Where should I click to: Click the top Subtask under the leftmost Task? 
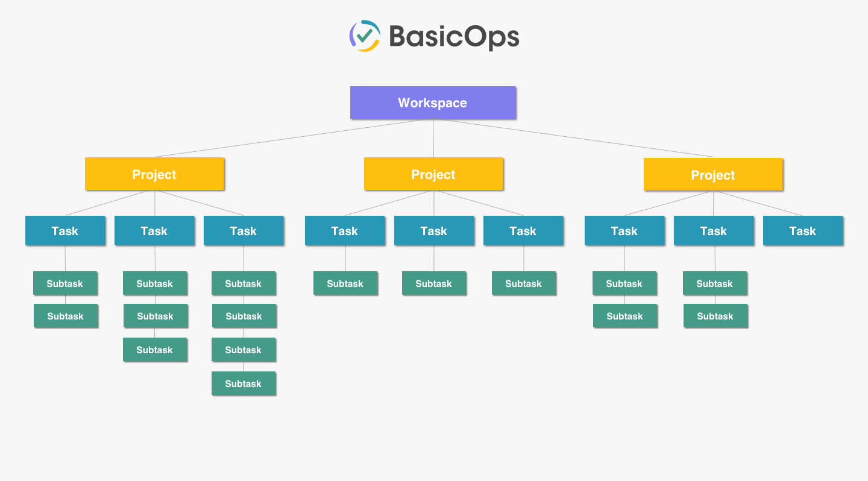tap(65, 283)
